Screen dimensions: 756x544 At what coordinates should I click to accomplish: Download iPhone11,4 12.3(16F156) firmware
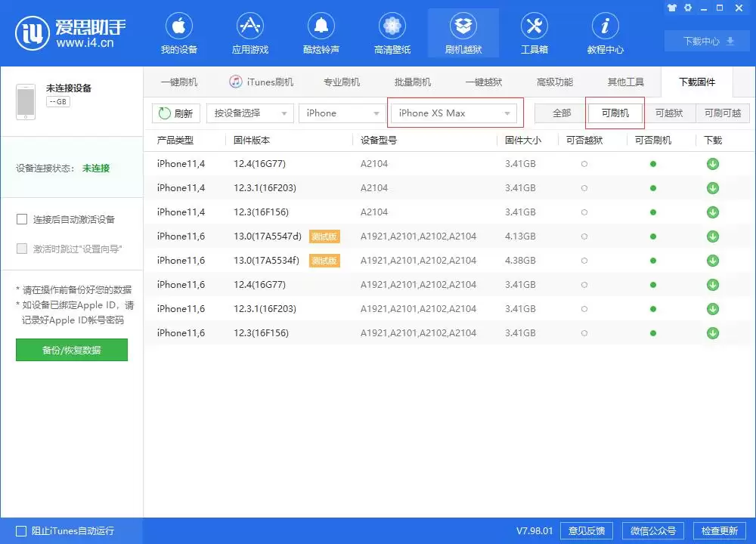click(x=713, y=212)
